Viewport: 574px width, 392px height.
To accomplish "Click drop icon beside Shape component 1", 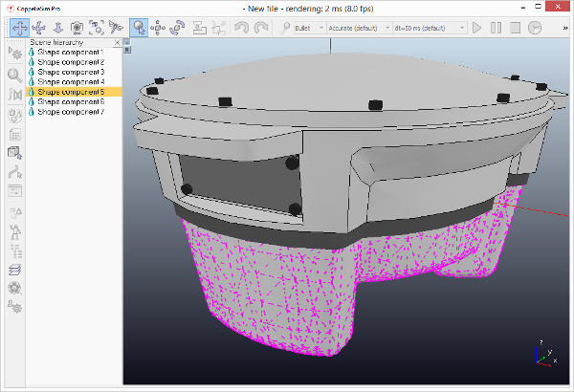I will 32,53.
